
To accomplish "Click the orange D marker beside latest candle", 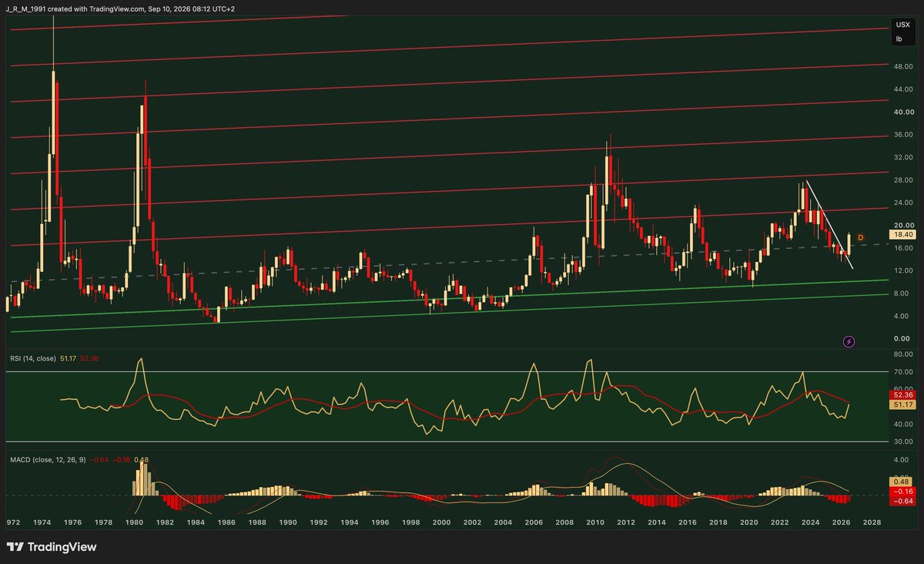I will [860, 237].
